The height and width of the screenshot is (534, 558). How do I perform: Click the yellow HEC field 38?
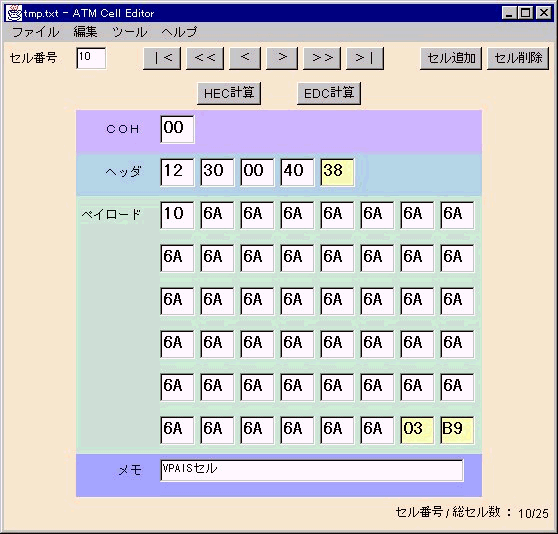point(337,172)
